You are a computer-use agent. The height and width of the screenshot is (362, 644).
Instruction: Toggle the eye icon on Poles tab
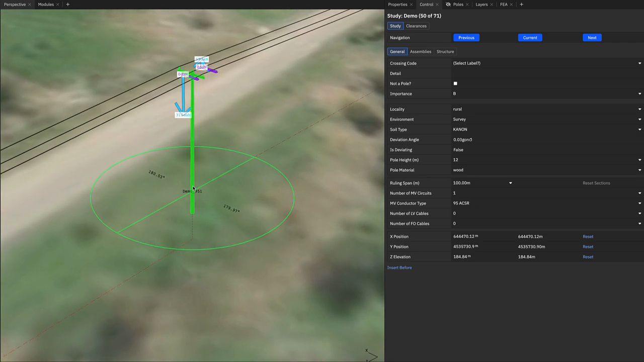pyautogui.click(x=448, y=5)
